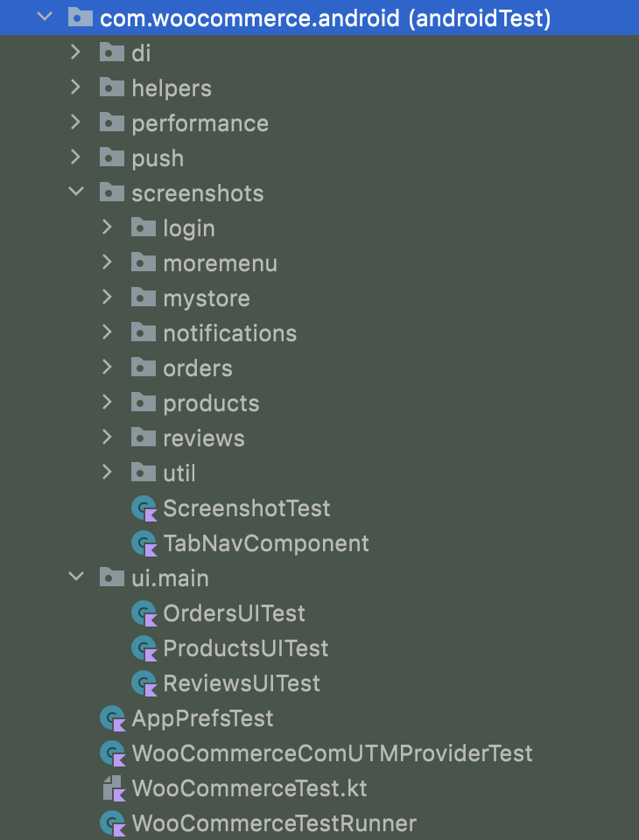Select the push package name

tap(158, 158)
